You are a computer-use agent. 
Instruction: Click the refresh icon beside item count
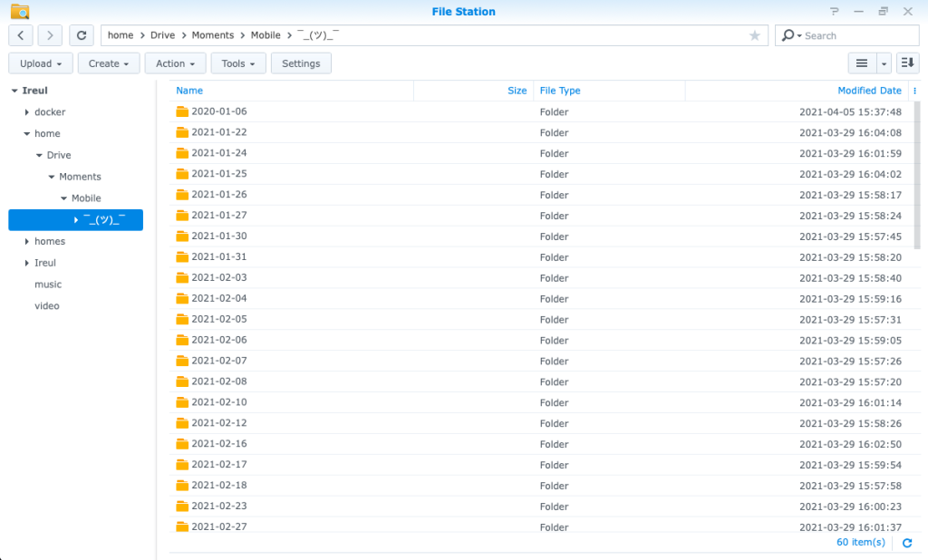point(907,543)
